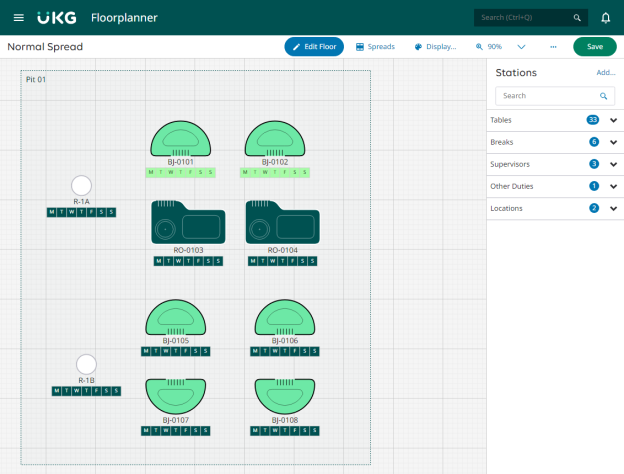
Task: Open the Spreads menu
Action: pyautogui.click(x=375, y=47)
